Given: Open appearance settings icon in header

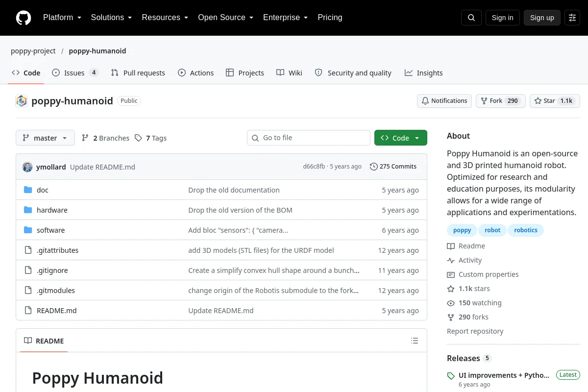Looking at the screenshot, I should tap(572, 18).
